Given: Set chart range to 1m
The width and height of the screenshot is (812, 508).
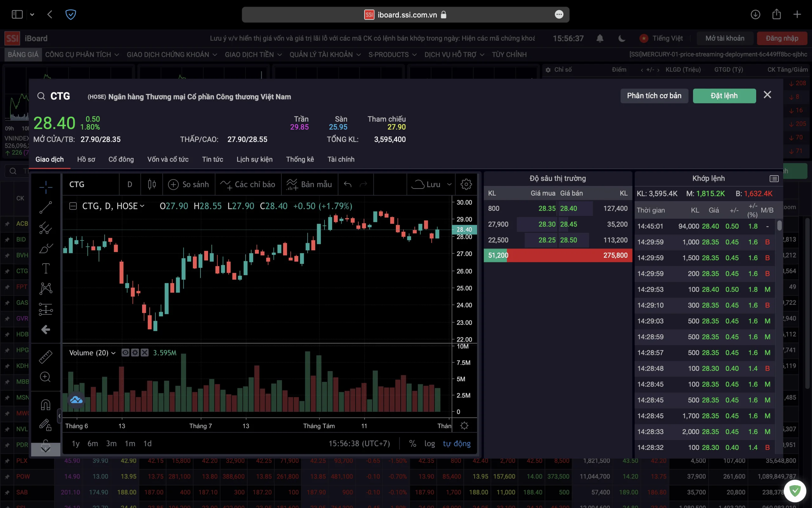Looking at the screenshot, I should (x=130, y=444).
